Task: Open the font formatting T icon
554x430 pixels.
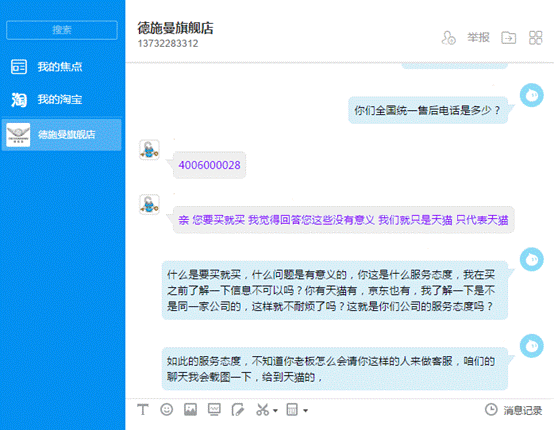Action: tap(143, 410)
